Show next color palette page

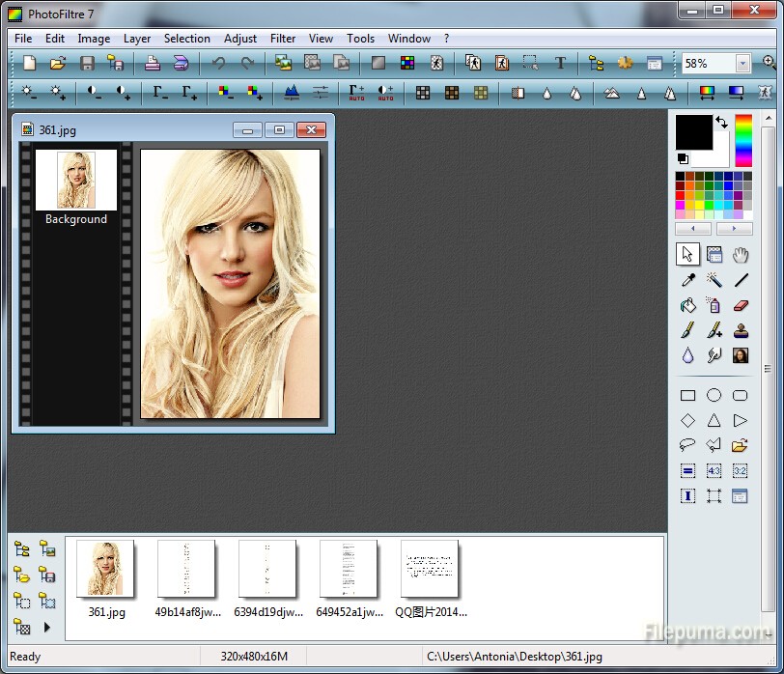click(734, 229)
